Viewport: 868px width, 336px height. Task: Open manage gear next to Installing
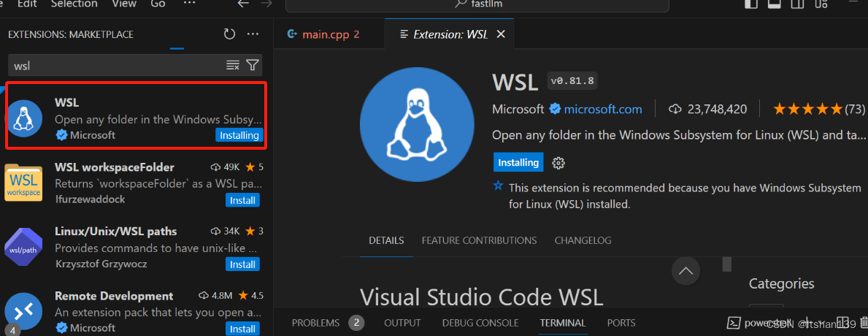[558, 163]
